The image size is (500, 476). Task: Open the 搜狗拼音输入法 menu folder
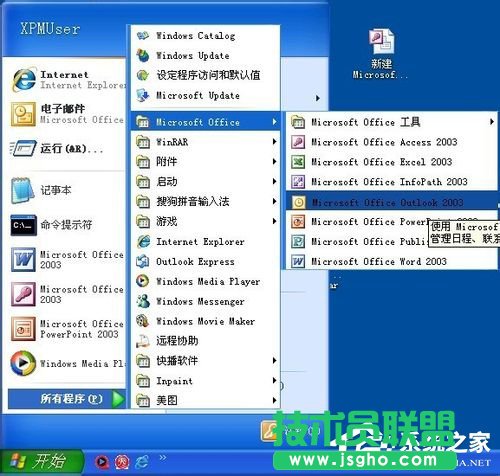coord(205,202)
